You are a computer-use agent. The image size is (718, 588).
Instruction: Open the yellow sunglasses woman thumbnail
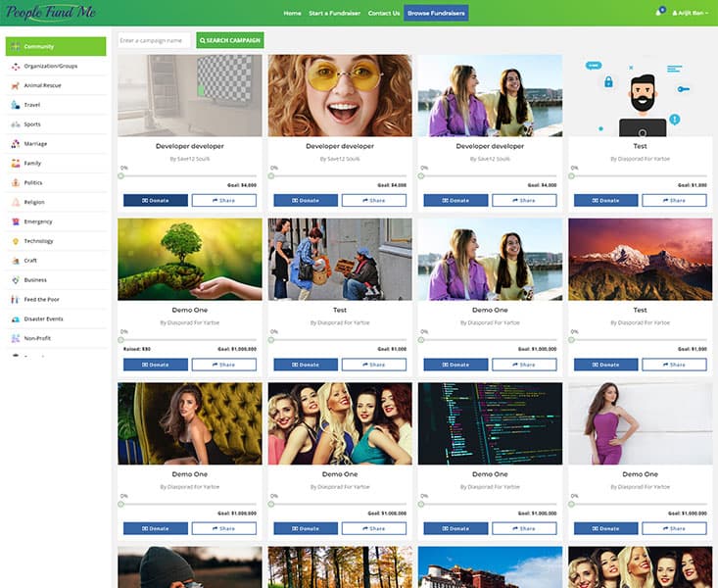point(340,95)
